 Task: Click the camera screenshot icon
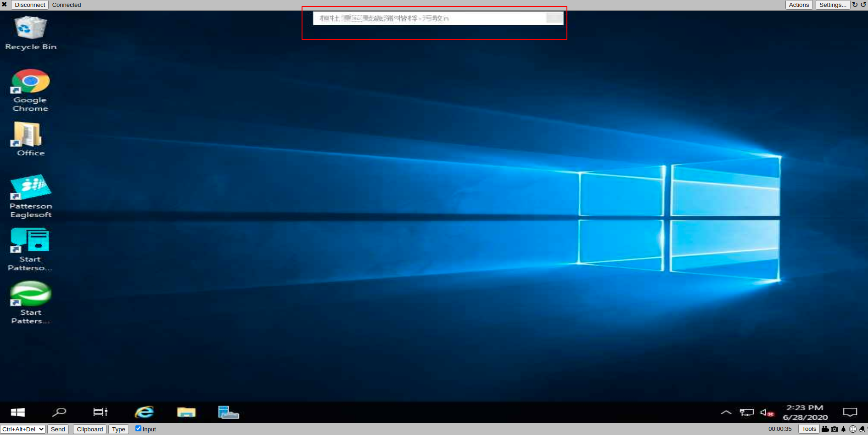click(834, 429)
